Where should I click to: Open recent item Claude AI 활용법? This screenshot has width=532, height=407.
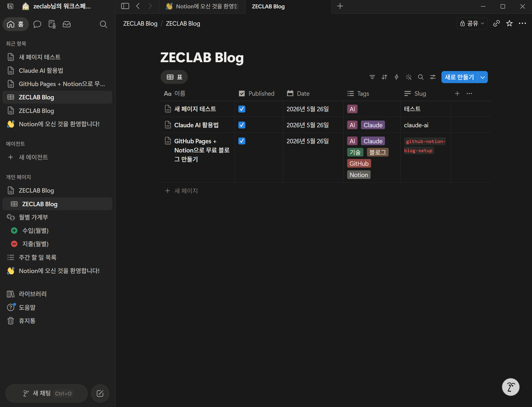(57, 71)
